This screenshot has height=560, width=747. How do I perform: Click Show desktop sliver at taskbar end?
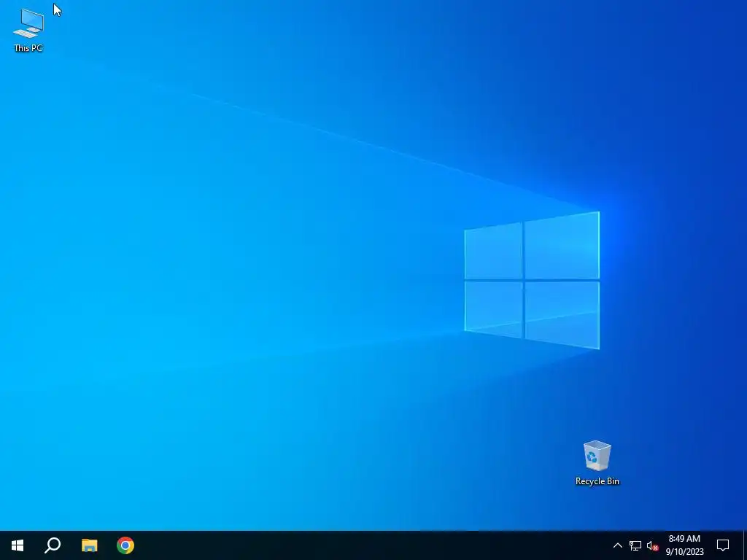tap(745, 545)
